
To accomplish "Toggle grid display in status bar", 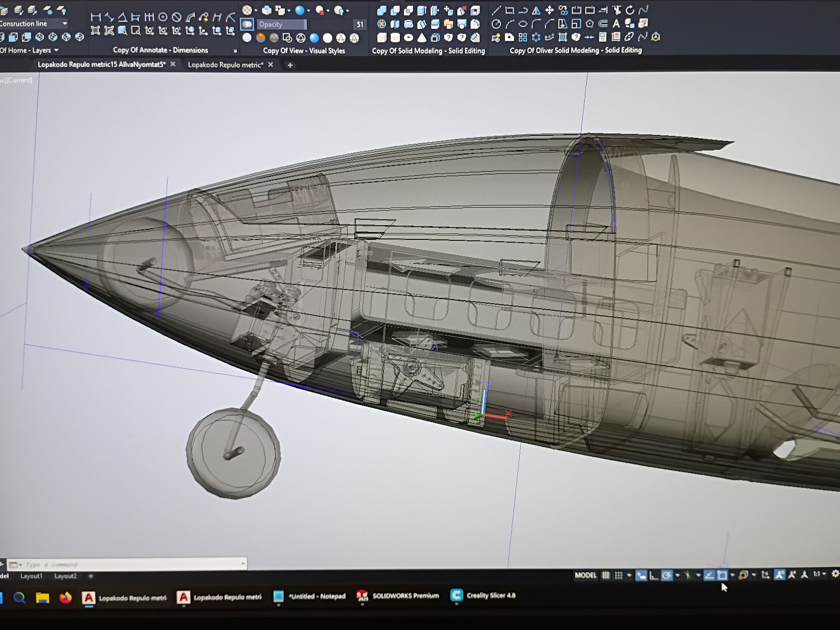I will click(606, 575).
